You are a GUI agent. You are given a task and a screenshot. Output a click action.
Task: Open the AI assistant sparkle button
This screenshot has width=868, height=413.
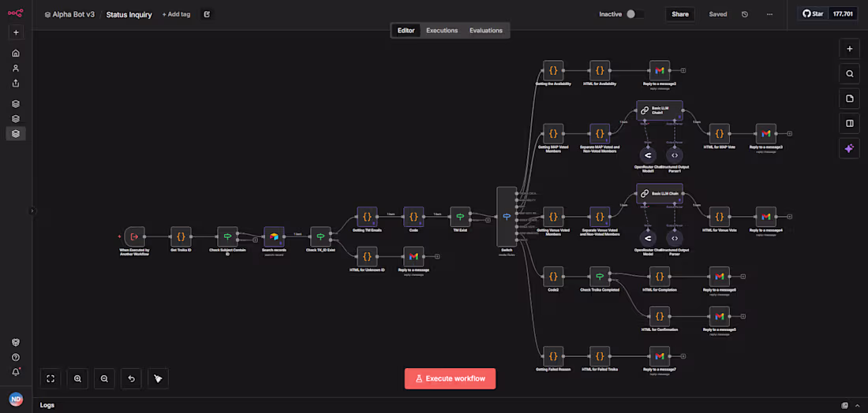tap(849, 148)
